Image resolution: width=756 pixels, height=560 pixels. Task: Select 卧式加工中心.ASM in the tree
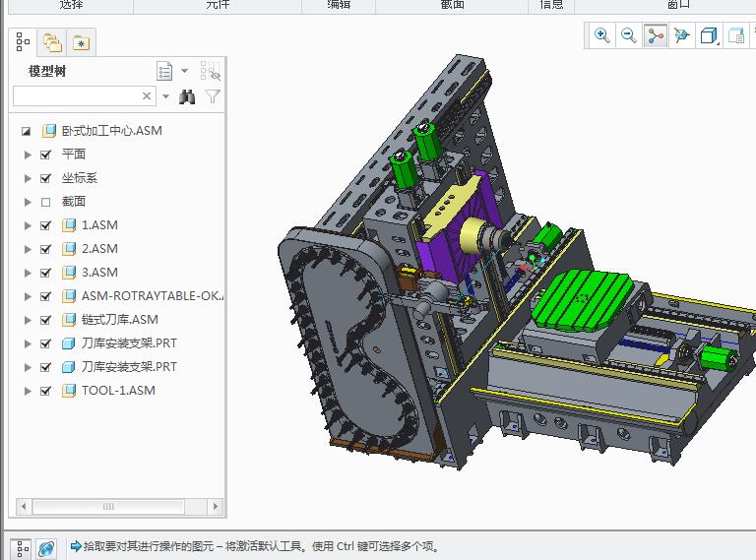[112, 131]
